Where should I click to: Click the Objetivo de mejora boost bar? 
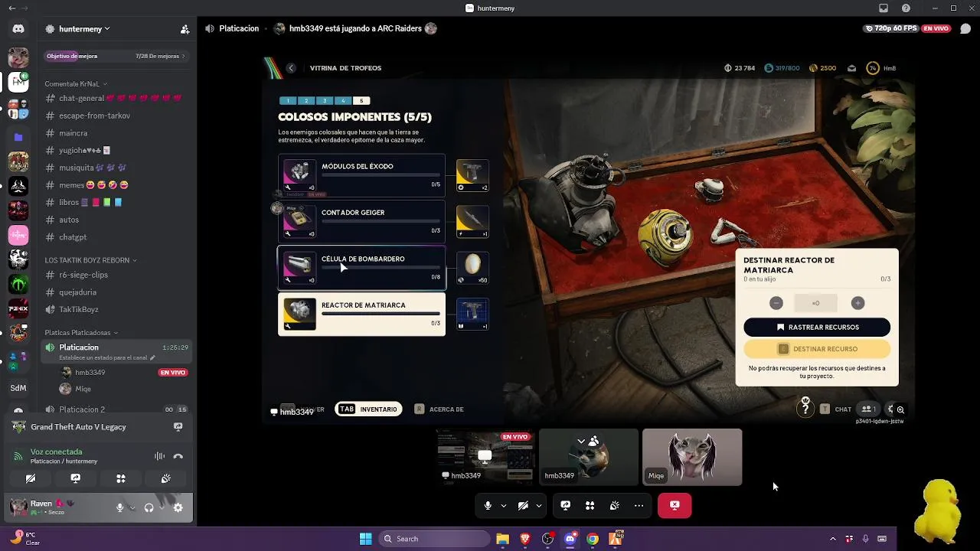point(116,56)
